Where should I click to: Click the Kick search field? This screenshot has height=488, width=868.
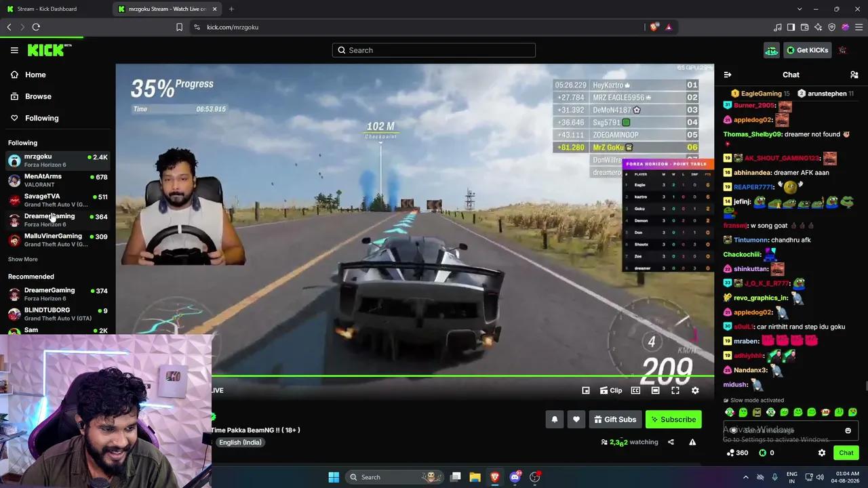pyautogui.click(x=434, y=50)
